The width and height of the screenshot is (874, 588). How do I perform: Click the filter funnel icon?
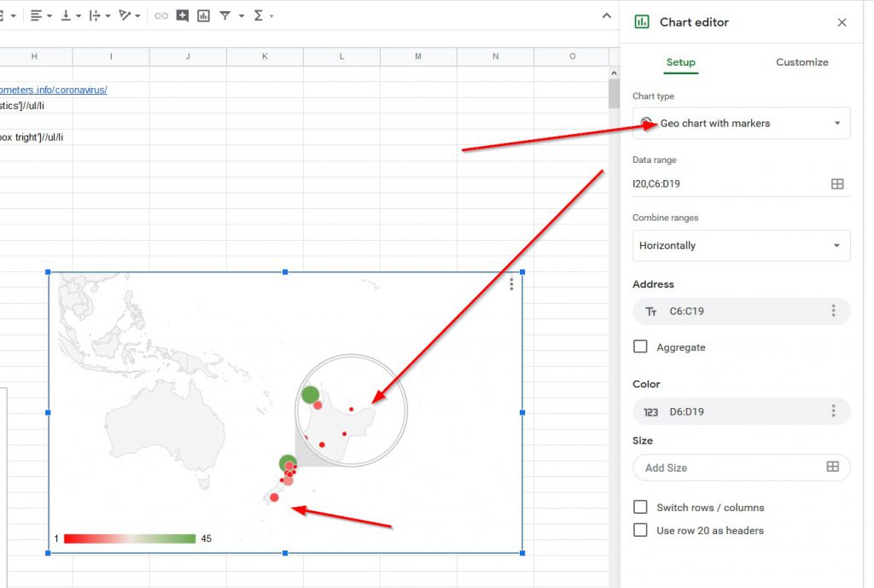(x=225, y=15)
